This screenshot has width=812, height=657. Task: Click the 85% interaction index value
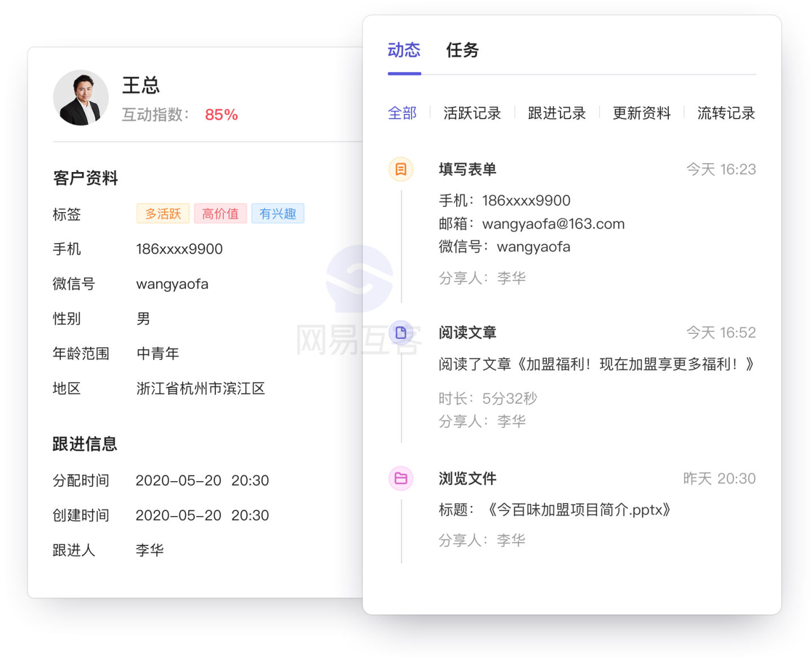(x=221, y=115)
